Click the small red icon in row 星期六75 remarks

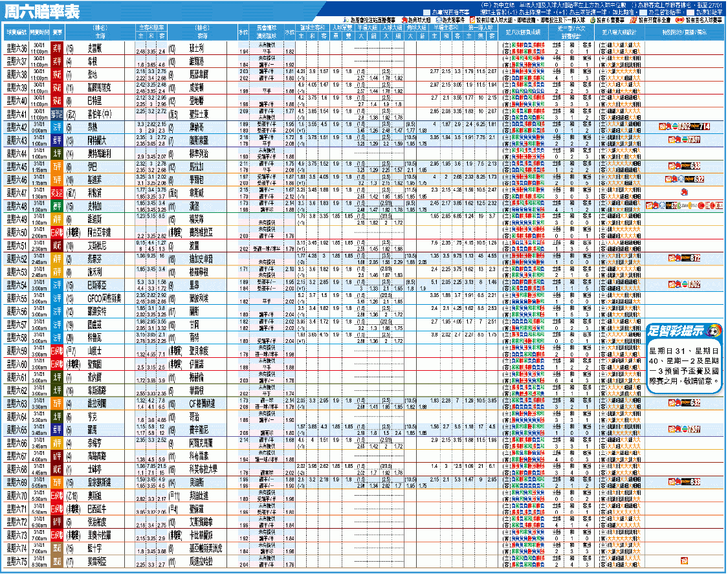coord(685,561)
